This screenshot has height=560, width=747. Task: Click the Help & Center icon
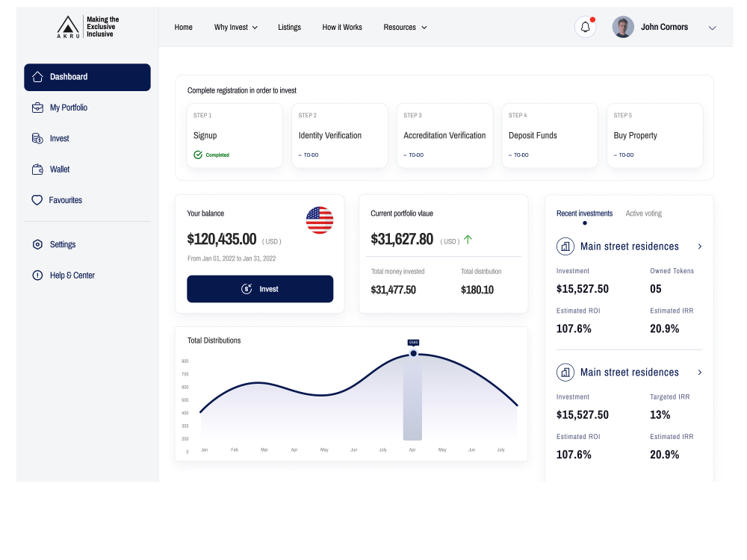pyautogui.click(x=37, y=275)
